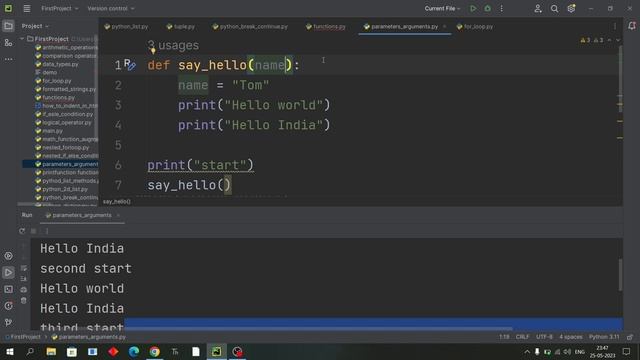640x360 pixels.
Task: Toggle scroll to end in Run console
Action: coord(24,278)
